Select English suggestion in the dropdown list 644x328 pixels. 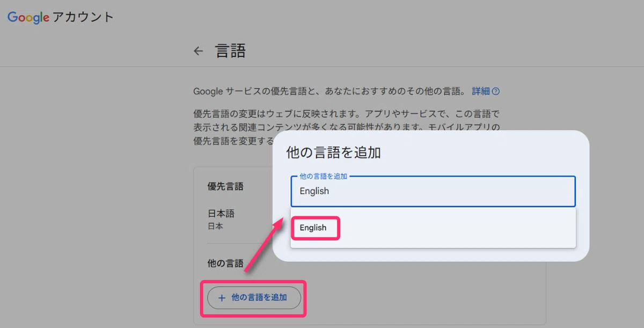[x=433, y=228]
